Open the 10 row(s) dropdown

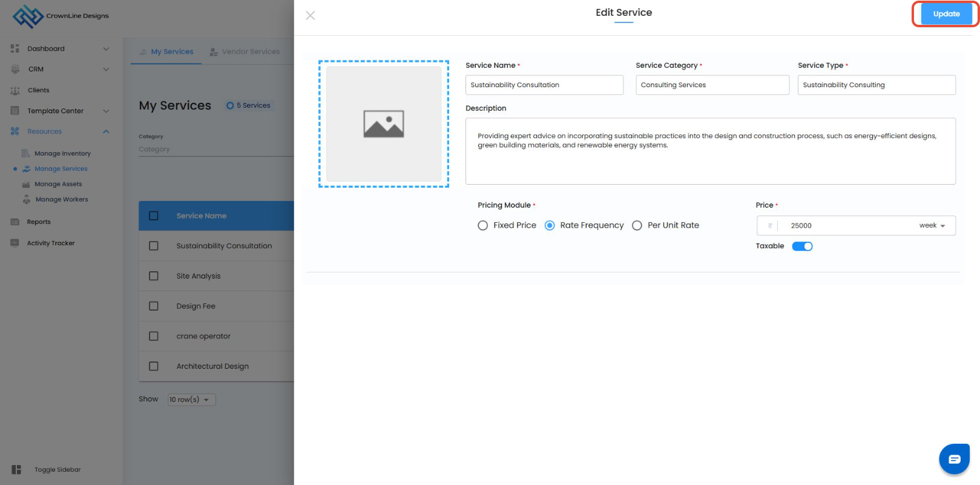click(191, 400)
